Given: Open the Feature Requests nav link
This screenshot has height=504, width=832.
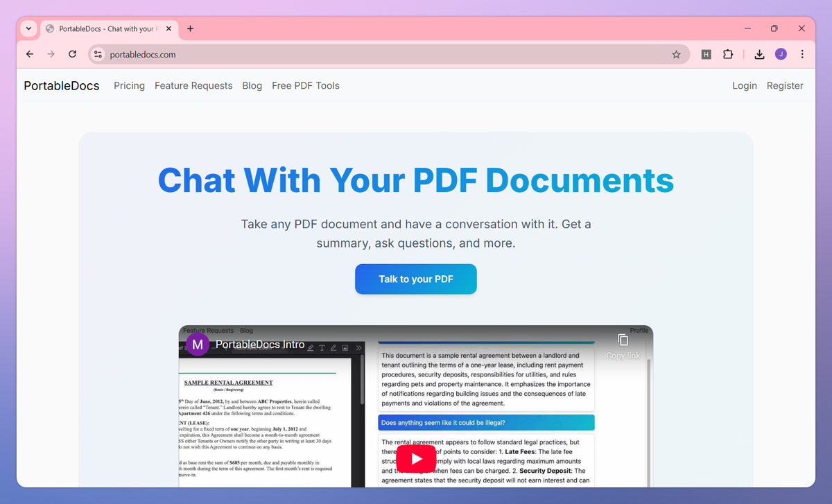Looking at the screenshot, I should tap(193, 85).
